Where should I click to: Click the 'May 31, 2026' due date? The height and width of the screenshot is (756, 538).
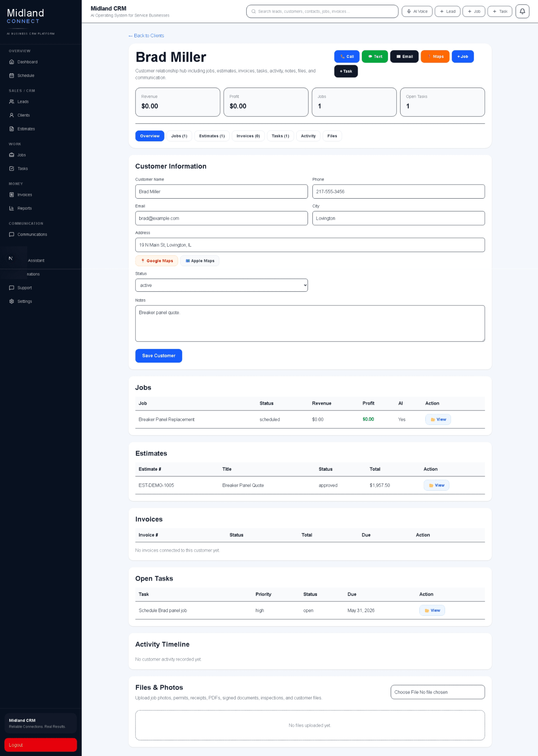click(x=361, y=611)
